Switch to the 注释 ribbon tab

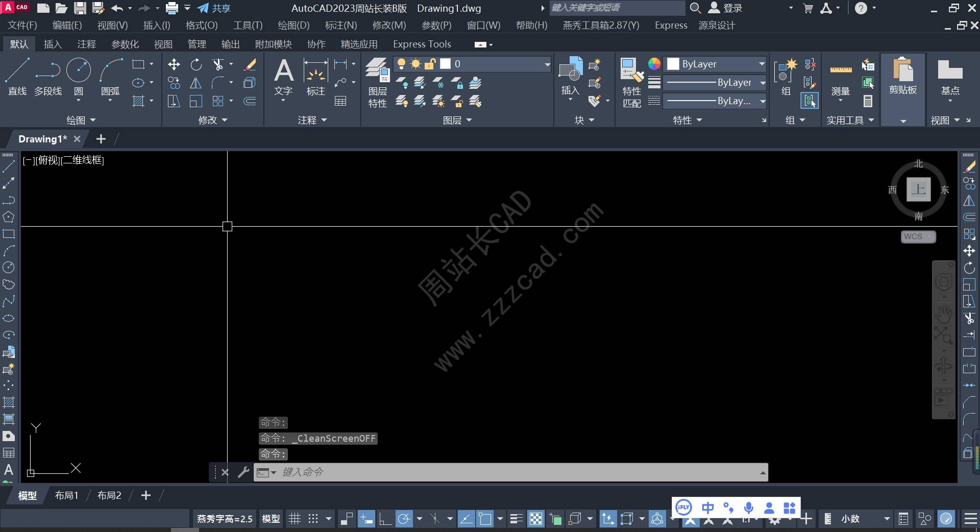point(86,44)
